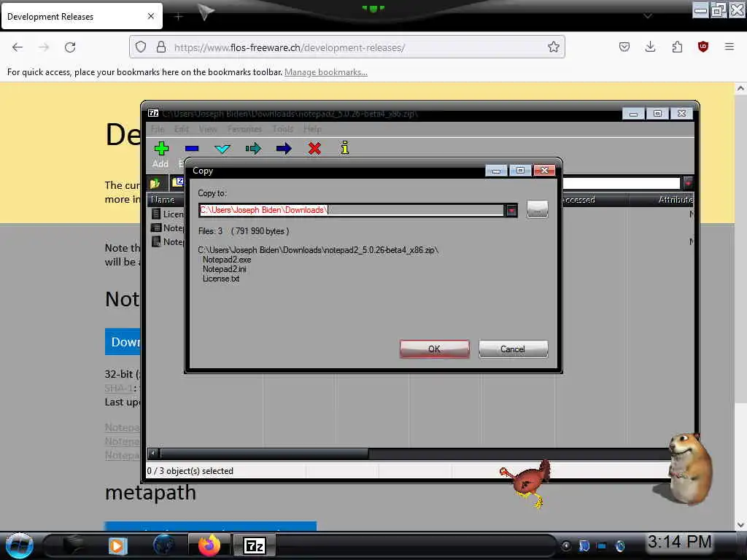Open the Firefox hamburger application menu

[x=729, y=47]
